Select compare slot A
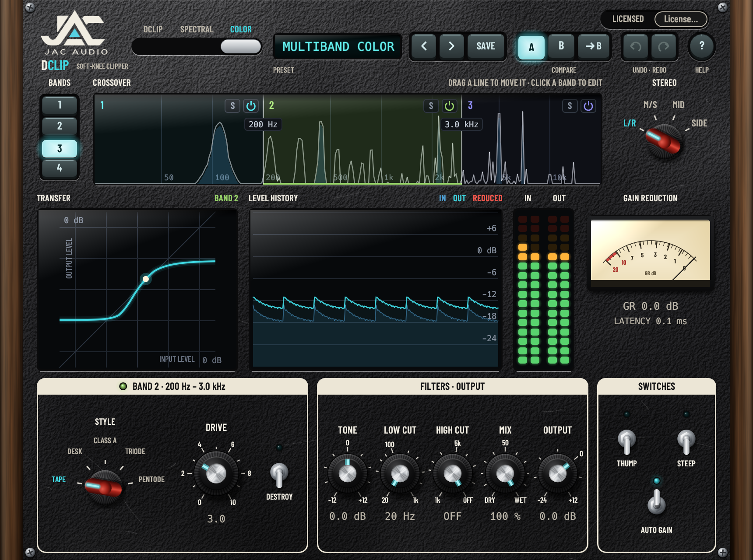This screenshot has height=560, width=753. (531, 47)
